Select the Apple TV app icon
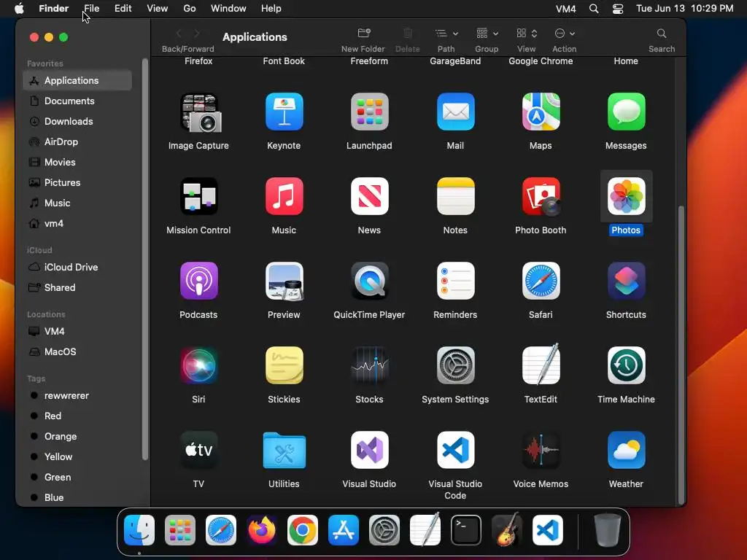Image resolution: width=747 pixels, height=560 pixels. coord(199,450)
